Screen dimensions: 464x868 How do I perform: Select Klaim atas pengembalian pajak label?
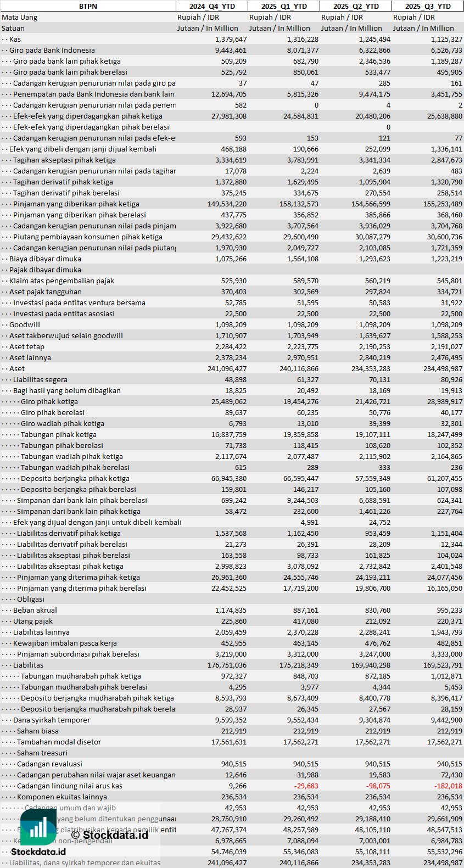[62, 281]
